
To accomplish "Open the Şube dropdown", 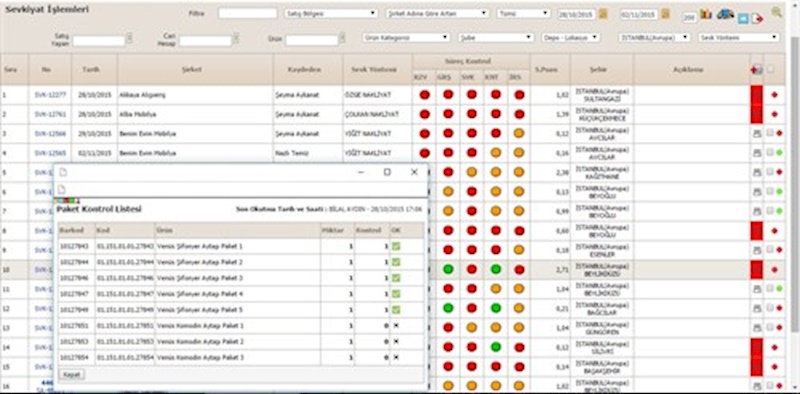I will coord(496,38).
